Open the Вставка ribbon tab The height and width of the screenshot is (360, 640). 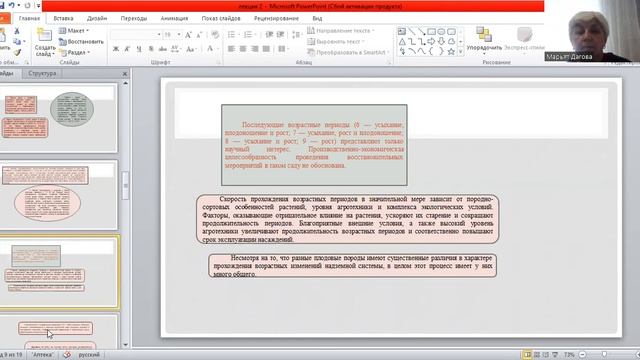[x=63, y=18]
